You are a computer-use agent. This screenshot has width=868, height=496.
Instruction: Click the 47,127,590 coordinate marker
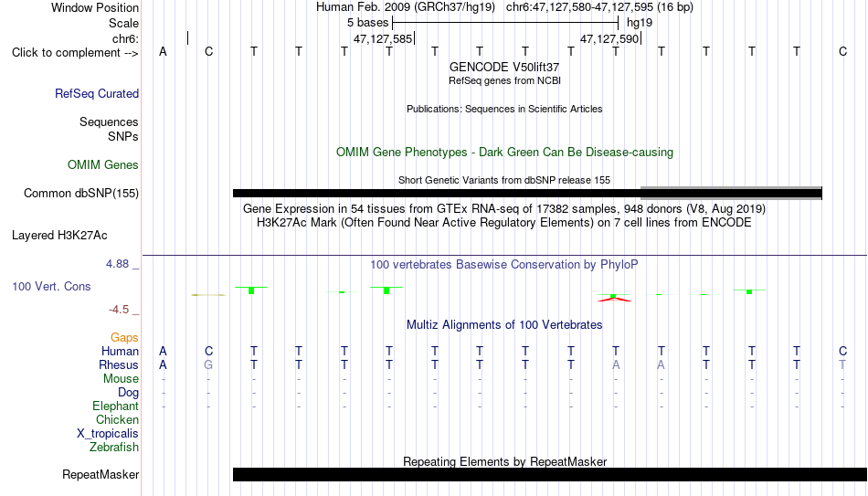click(609, 38)
